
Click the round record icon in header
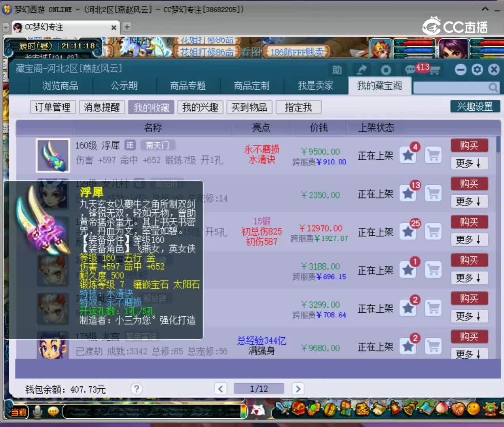pyautogui.click(x=386, y=70)
